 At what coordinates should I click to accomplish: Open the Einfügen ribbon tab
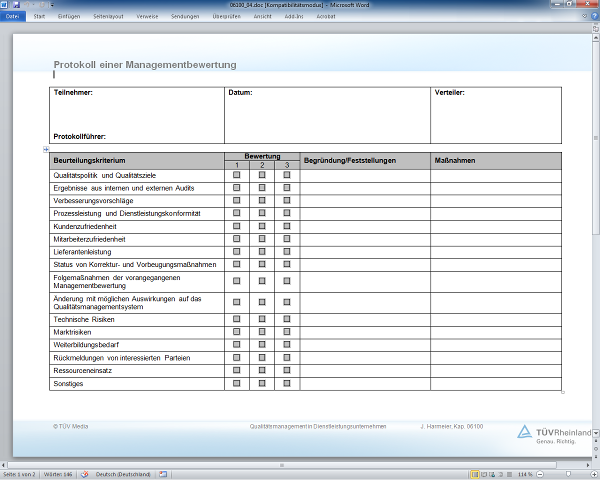click(x=69, y=17)
